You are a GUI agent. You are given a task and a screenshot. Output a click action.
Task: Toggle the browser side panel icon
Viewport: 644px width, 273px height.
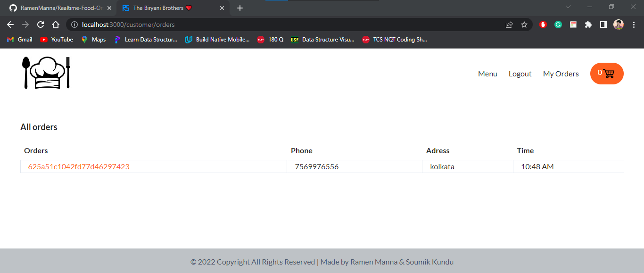click(x=603, y=24)
